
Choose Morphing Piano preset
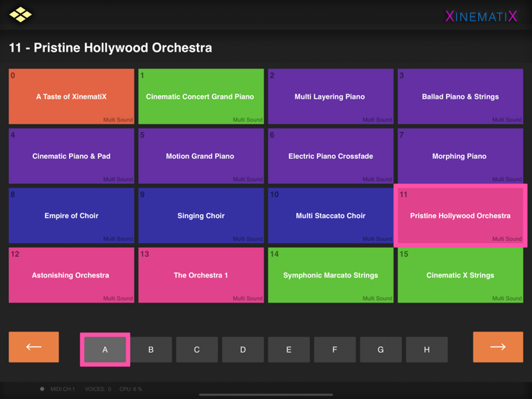pos(460,156)
